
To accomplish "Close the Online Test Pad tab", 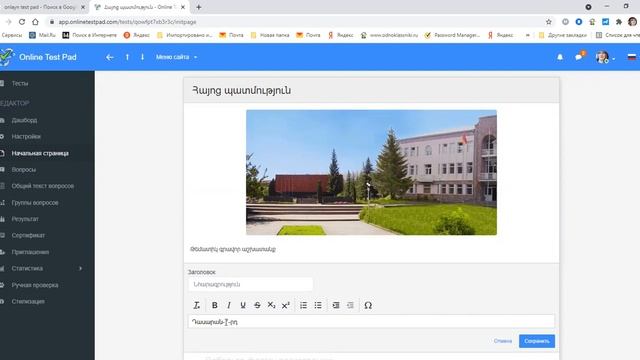I will pos(183,7).
